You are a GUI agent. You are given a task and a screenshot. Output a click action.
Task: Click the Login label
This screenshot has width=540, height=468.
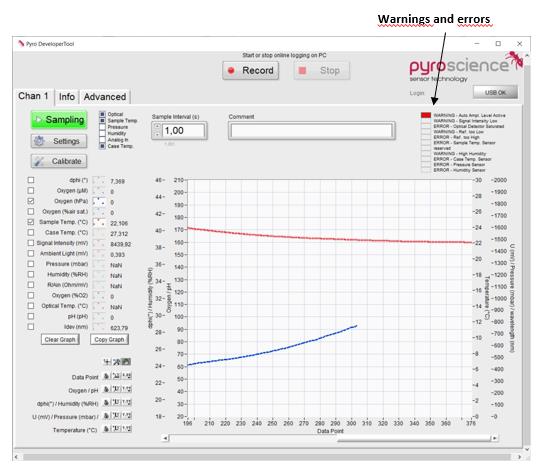pos(417,93)
